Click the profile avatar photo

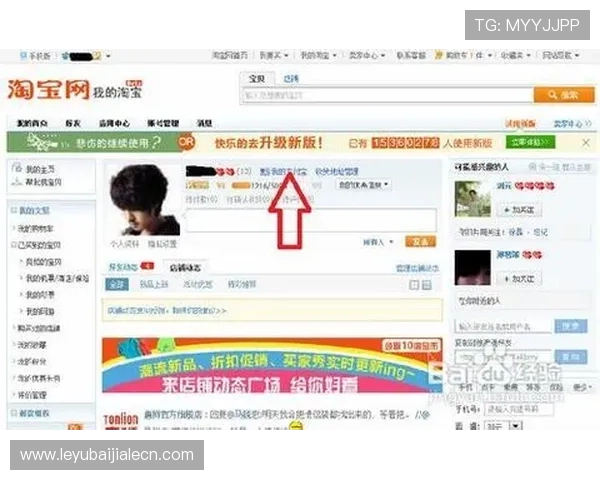pos(145,199)
